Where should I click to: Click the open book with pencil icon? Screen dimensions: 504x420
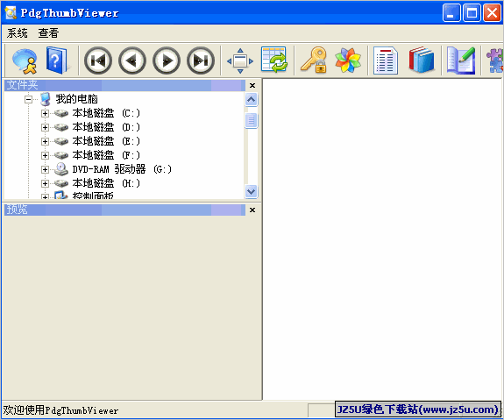(x=461, y=61)
